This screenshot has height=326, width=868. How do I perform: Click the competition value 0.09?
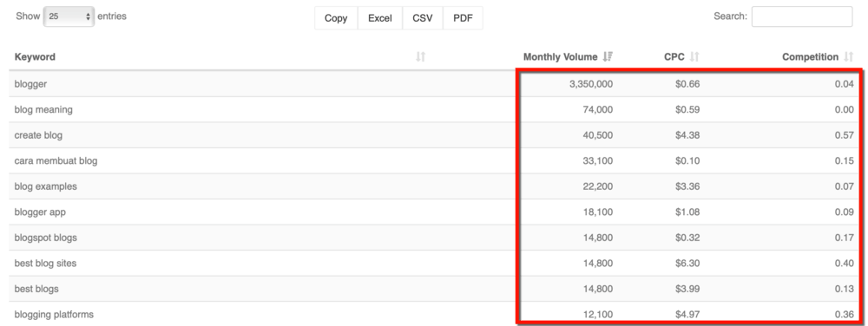pos(845,212)
